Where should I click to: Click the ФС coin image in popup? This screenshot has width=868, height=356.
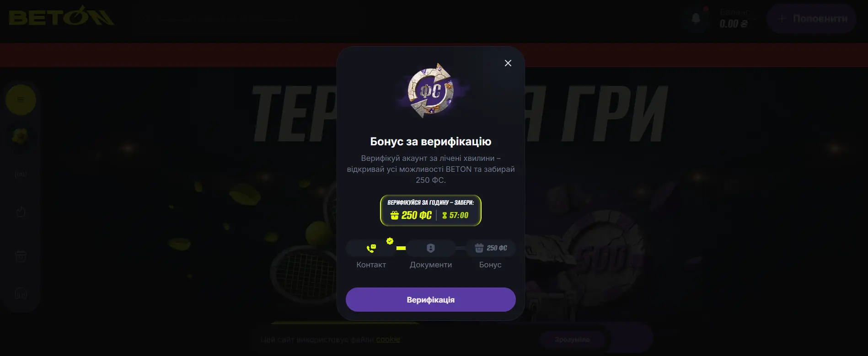(430, 91)
